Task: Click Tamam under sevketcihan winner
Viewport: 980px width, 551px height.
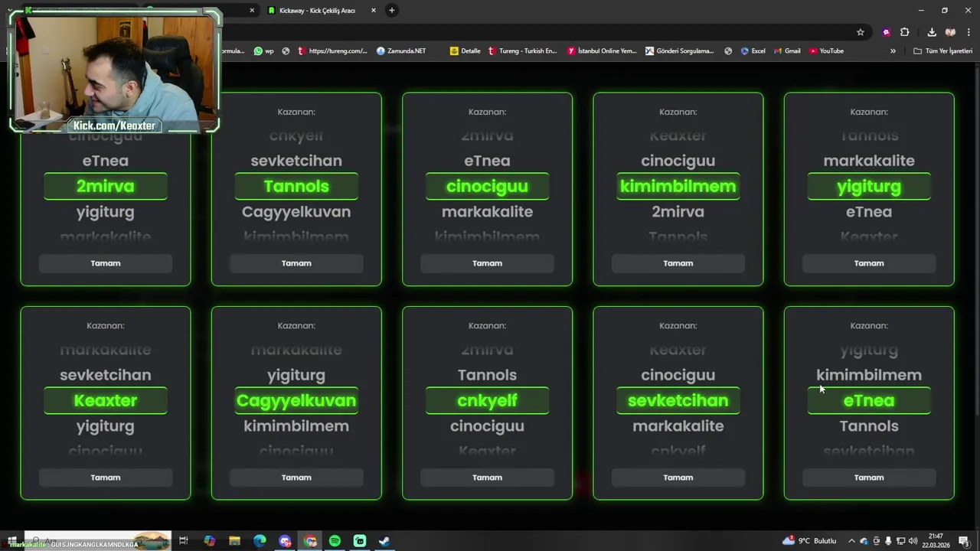Action: pyautogui.click(x=678, y=478)
